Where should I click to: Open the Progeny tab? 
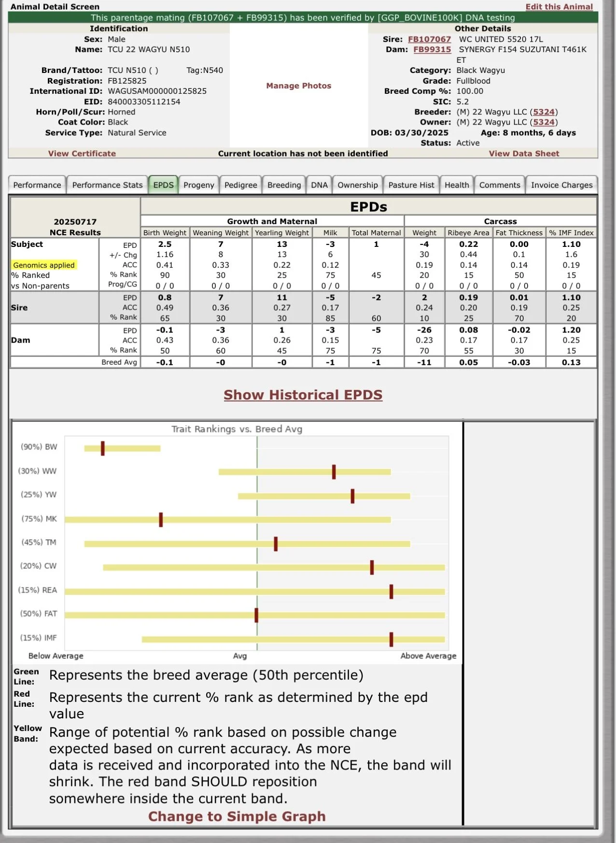pyautogui.click(x=199, y=185)
